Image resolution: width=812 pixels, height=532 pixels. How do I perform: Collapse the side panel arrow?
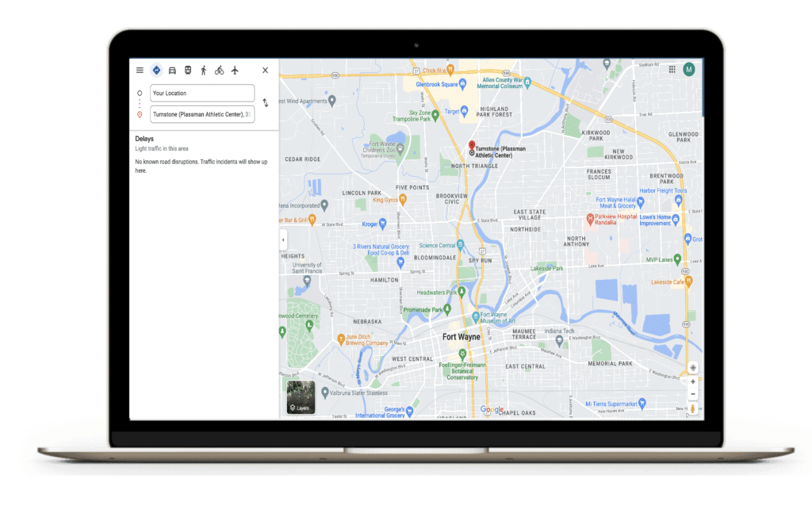[283, 240]
